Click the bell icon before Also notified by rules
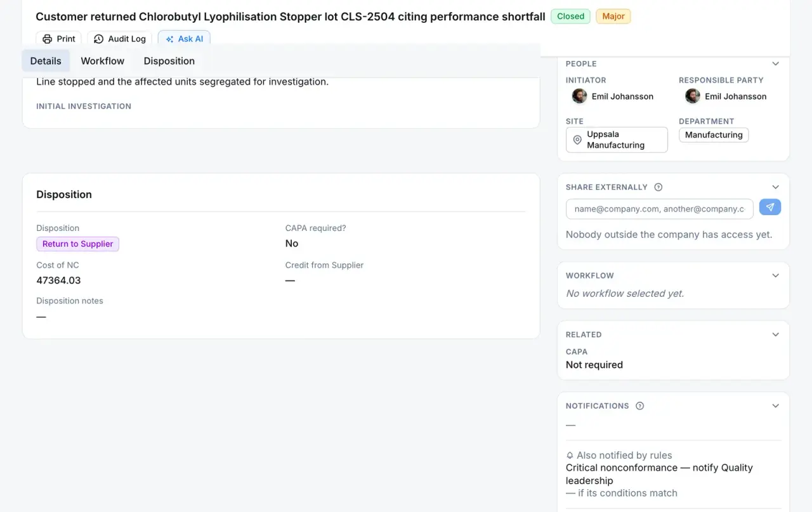 [x=570, y=456]
